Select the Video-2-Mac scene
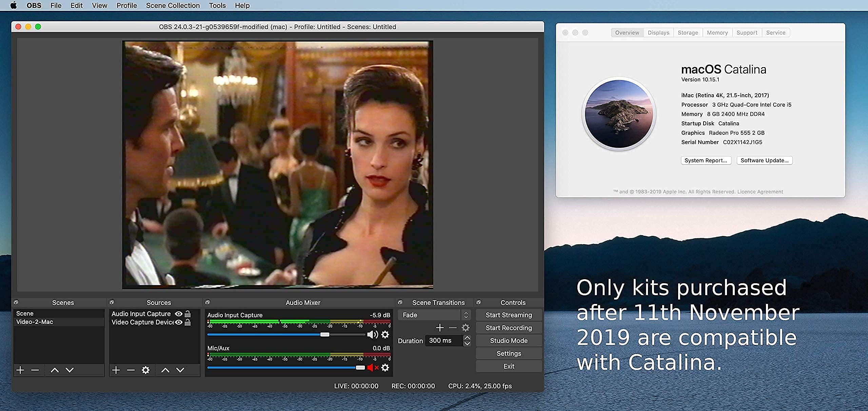868x411 pixels. 59,322
